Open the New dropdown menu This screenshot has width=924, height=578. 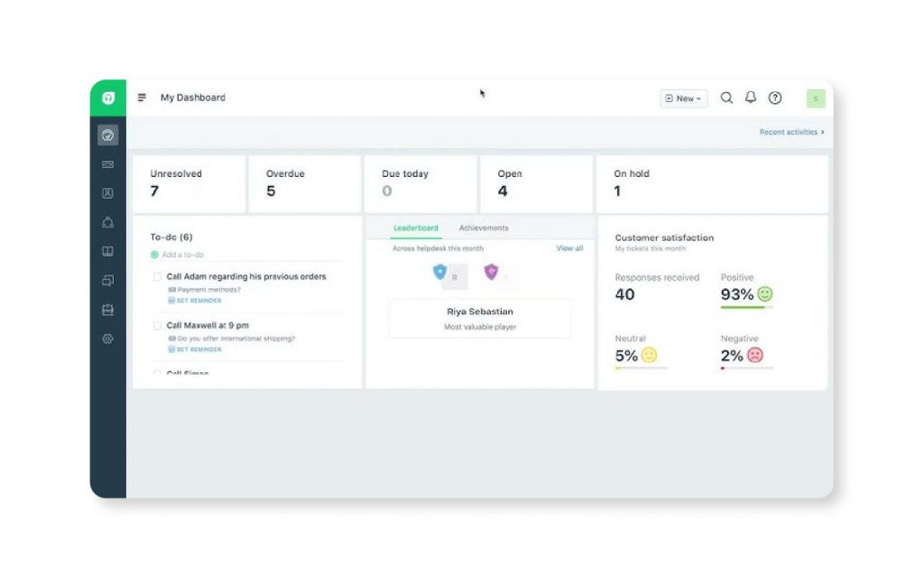[683, 98]
